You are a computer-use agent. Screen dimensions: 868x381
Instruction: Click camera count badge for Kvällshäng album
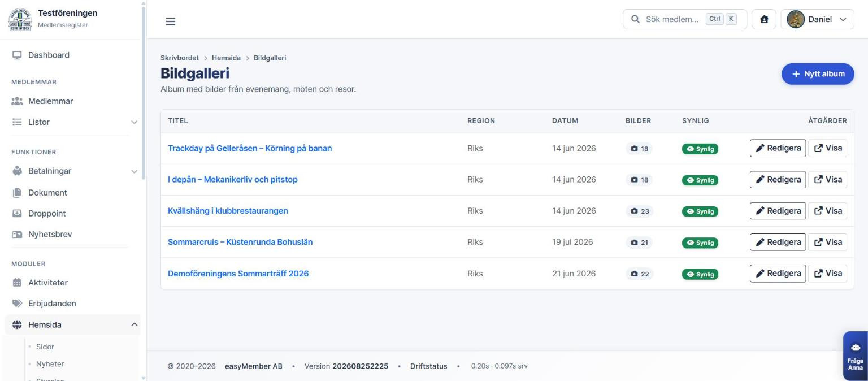(x=639, y=211)
